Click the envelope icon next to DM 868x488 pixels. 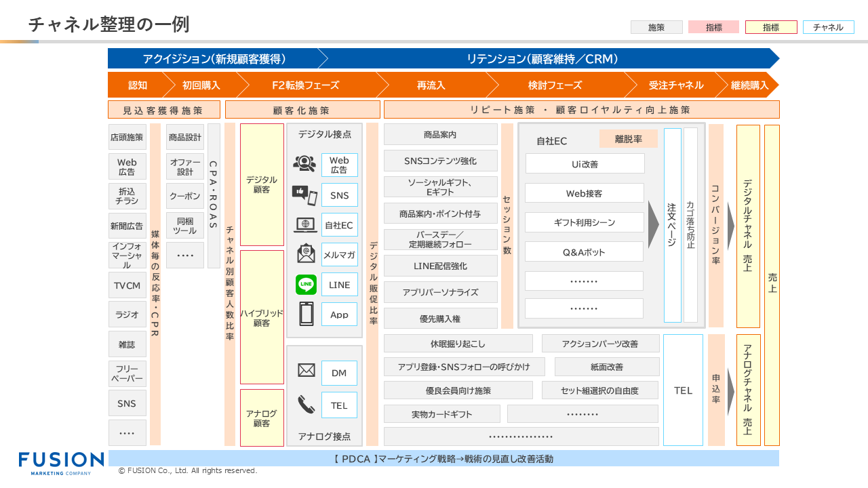(x=307, y=370)
